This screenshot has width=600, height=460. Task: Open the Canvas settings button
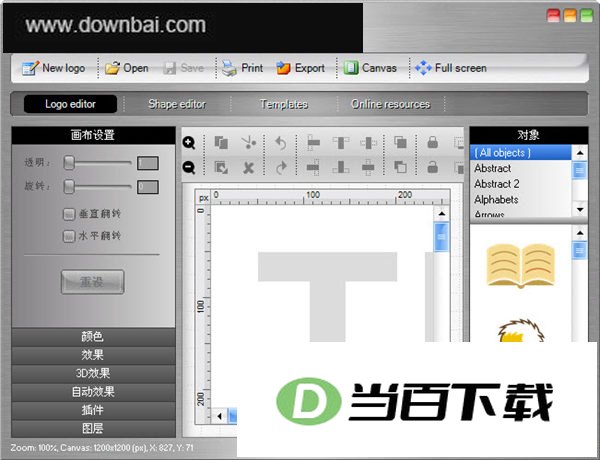click(x=370, y=68)
